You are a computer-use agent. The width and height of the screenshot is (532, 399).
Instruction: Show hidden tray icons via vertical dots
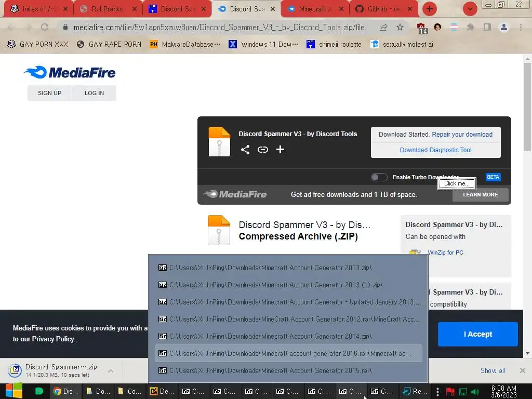point(437,392)
